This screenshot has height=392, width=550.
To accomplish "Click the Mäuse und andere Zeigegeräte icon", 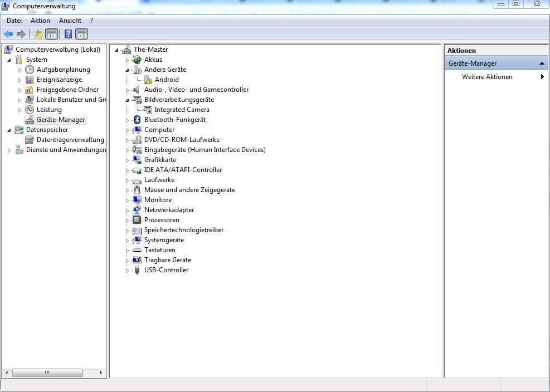I will click(x=137, y=190).
